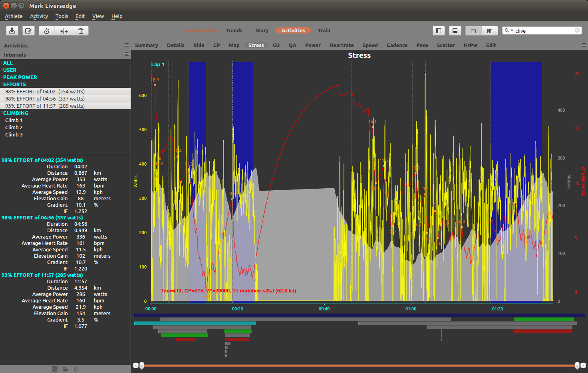Open the QA chart tab
This screenshot has width=588, height=373.
tap(293, 45)
